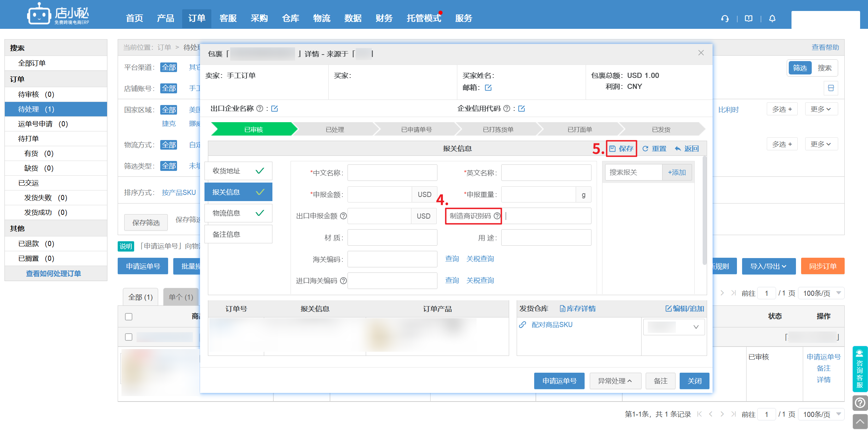
Task: Edit export company name icon
Action: pyautogui.click(x=274, y=109)
